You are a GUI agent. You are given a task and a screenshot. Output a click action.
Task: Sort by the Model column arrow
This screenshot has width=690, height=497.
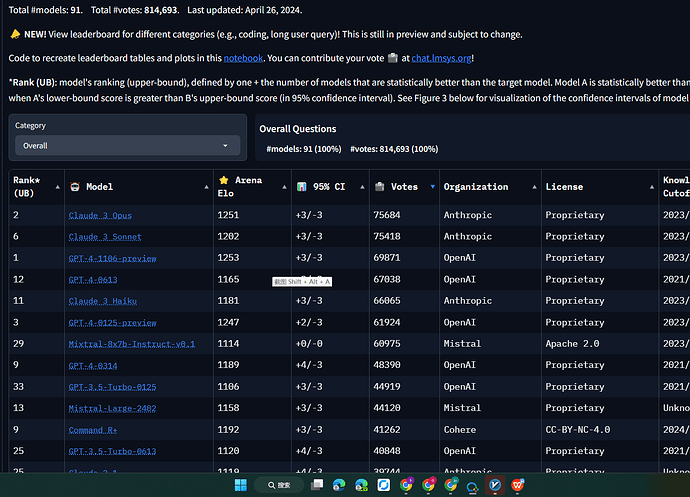click(206, 187)
